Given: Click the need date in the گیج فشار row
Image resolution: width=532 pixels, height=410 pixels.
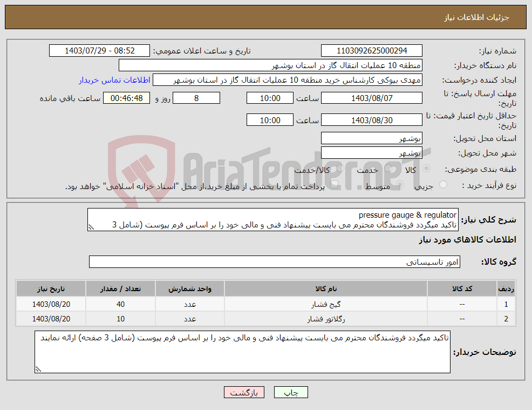Looking at the screenshot, I should (x=51, y=304).
